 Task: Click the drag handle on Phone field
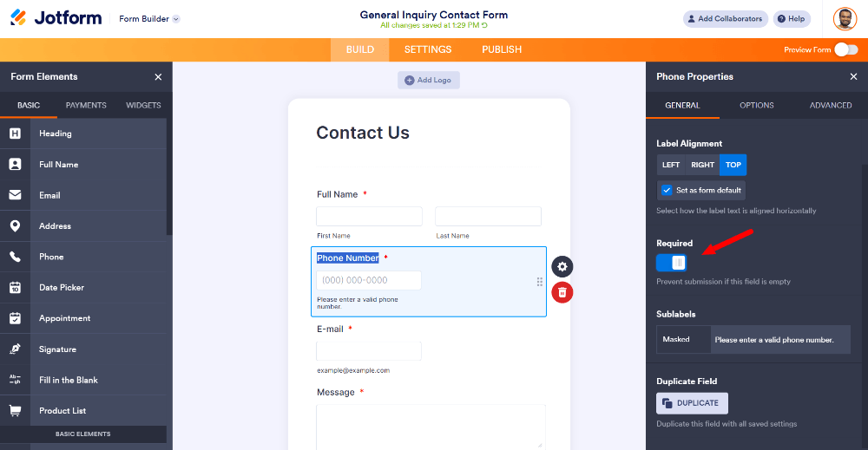click(x=539, y=282)
